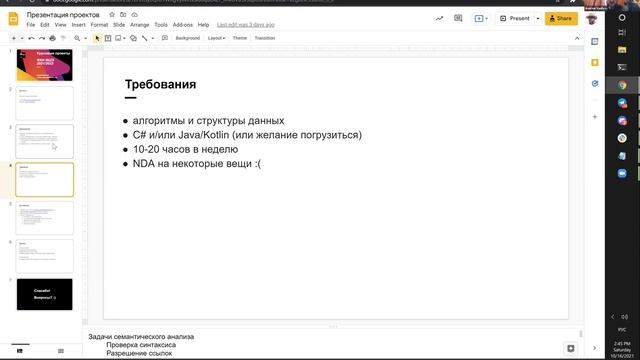Select slide 5 thumbnail

pyautogui.click(x=44, y=218)
